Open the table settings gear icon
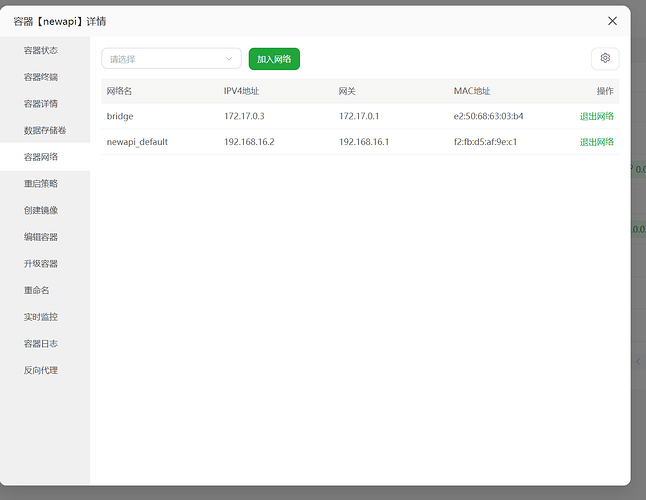The image size is (646, 500). pos(605,58)
